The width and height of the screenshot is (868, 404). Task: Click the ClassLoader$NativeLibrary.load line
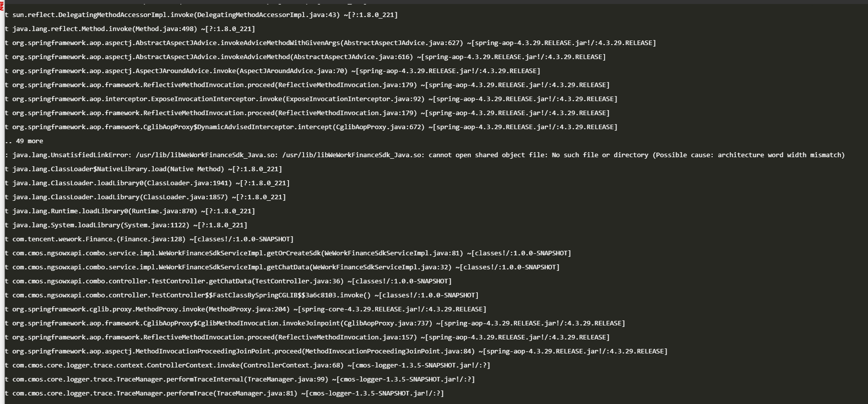[x=144, y=169]
